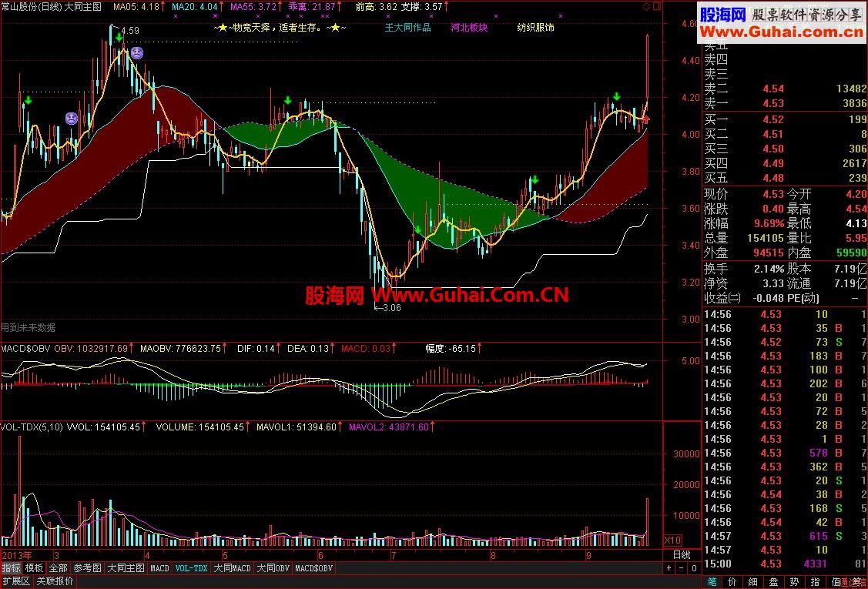This screenshot has height=589, width=868.
Task: Click the MAVOL1: 51394.60 value
Action: [297, 427]
